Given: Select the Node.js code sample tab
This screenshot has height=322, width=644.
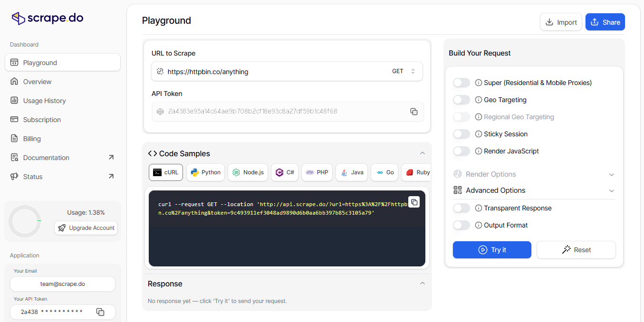Looking at the screenshot, I should (x=248, y=172).
